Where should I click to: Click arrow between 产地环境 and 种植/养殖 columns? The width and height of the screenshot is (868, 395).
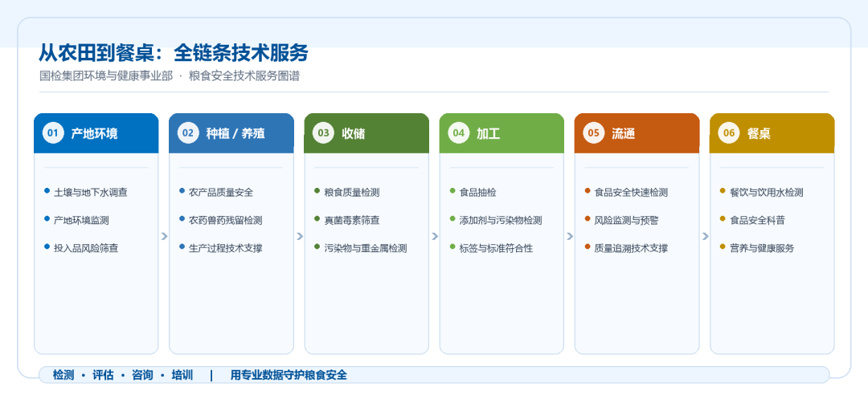click(x=164, y=236)
